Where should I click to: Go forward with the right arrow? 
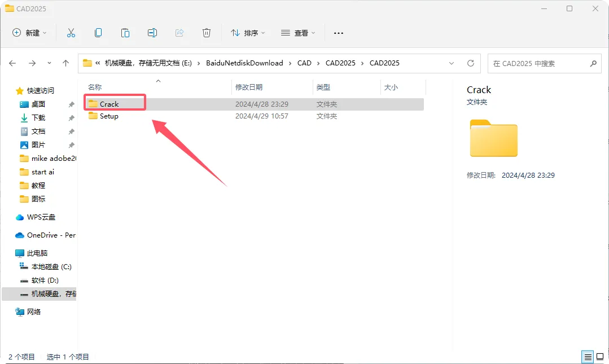click(32, 63)
